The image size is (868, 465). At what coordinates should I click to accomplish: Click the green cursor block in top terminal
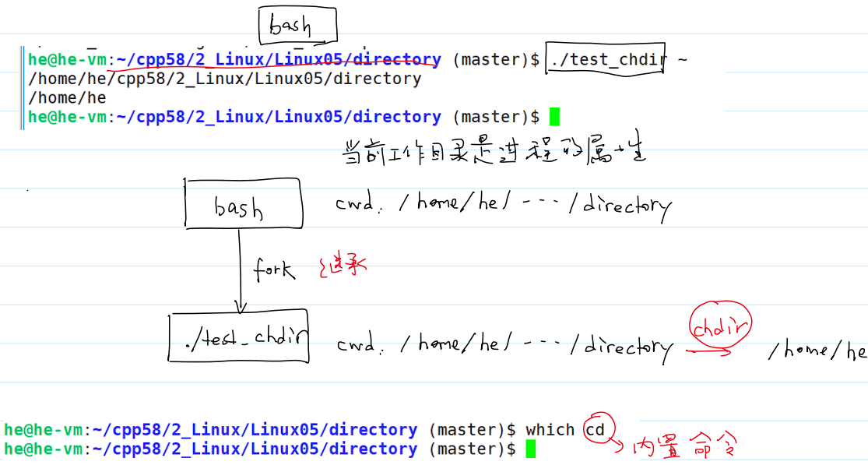pyautogui.click(x=554, y=117)
